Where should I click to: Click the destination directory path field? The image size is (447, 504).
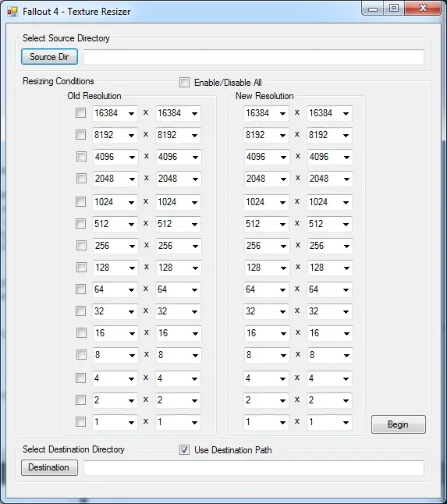click(x=254, y=467)
